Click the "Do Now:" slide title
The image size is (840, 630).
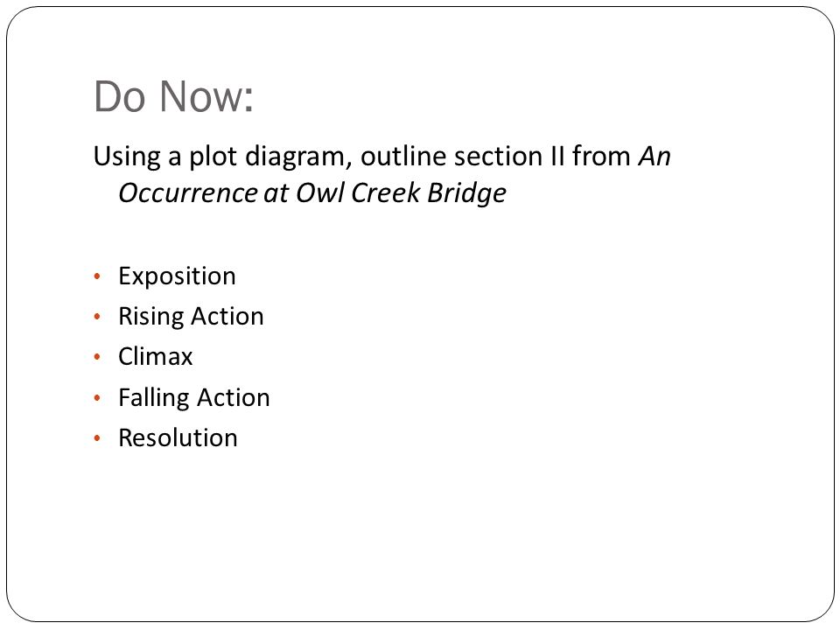pyautogui.click(x=173, y=96)
